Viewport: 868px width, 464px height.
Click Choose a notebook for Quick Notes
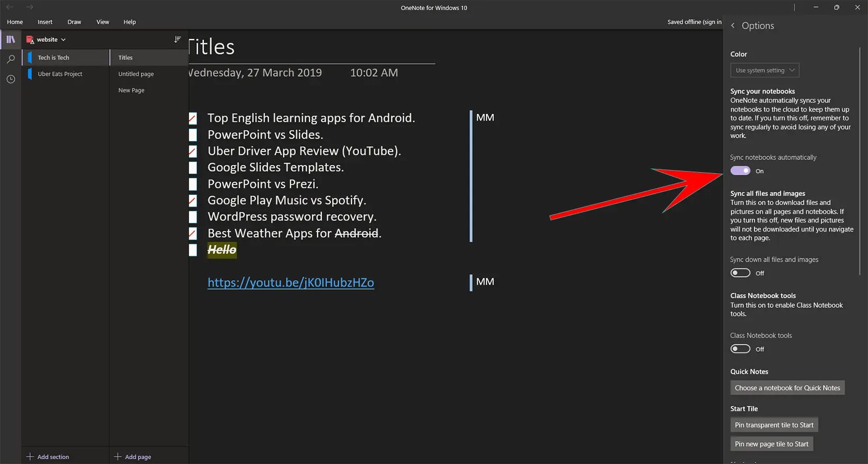[x=788, y=388]
